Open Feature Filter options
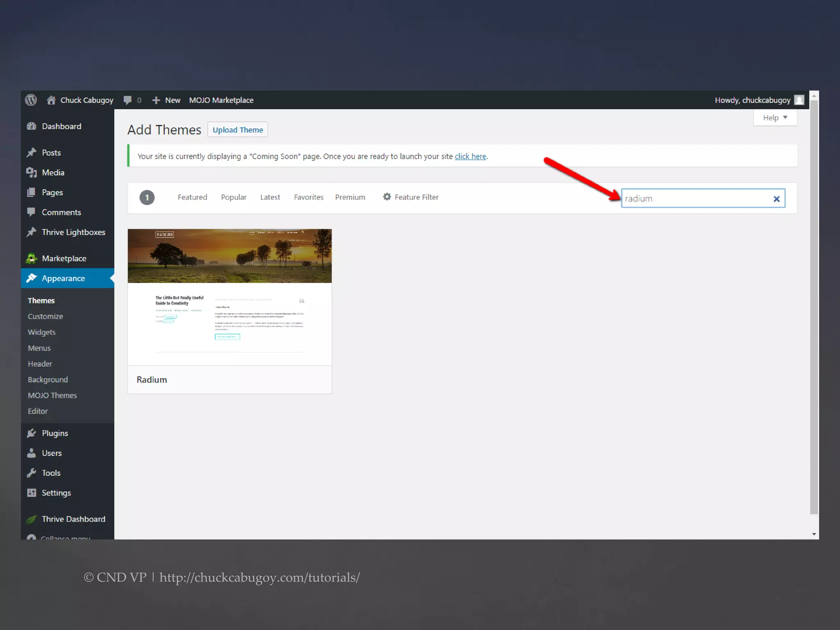840x630 pixels. pyautogui.click(x=411, y=197)
